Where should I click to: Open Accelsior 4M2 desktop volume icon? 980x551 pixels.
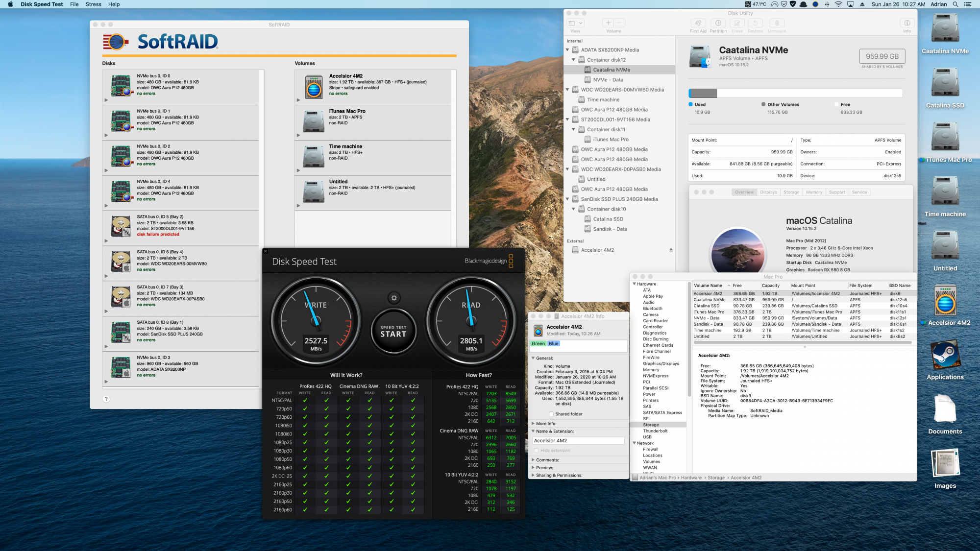pos(945,301)
